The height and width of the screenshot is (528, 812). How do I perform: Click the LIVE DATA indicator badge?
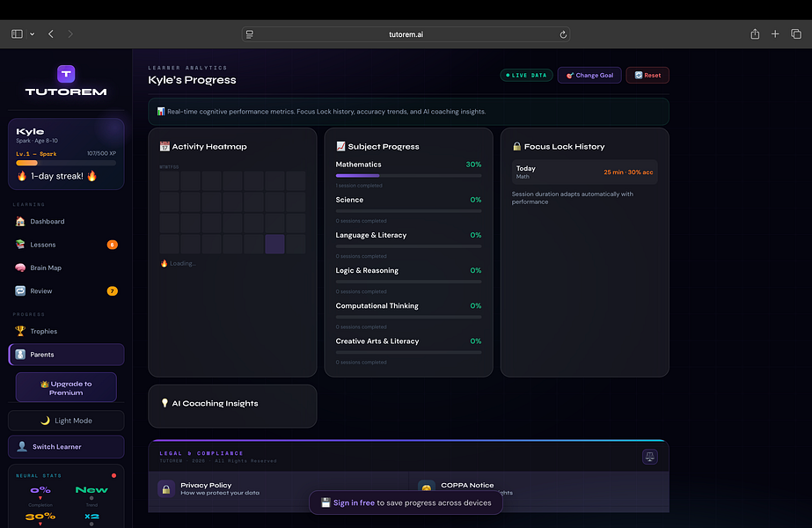pos(526,75)
